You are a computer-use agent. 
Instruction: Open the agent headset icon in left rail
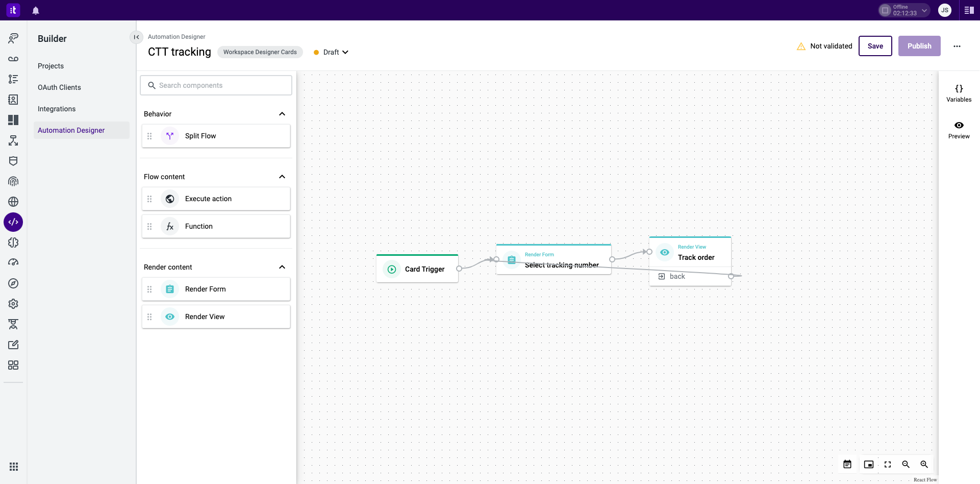(13, 38)
